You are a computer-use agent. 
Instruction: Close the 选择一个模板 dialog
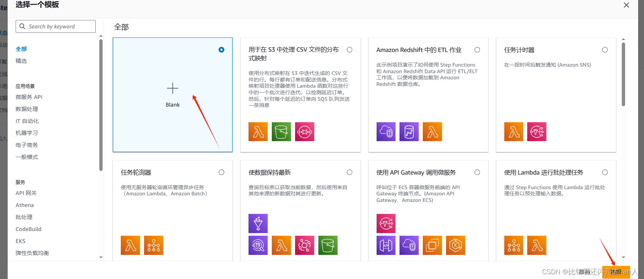tap(626, 5)
